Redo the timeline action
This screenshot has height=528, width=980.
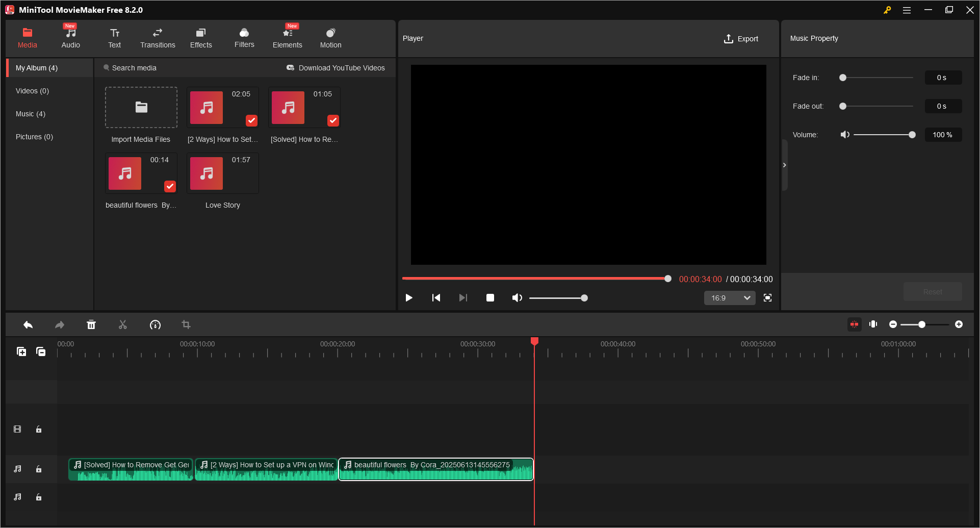tap(60, 325)
